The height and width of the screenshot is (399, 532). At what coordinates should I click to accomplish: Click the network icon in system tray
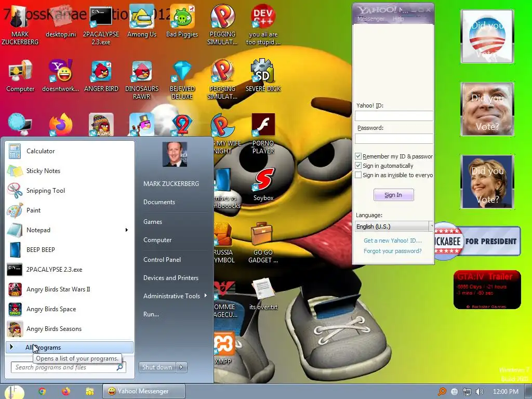pos(467,392)
